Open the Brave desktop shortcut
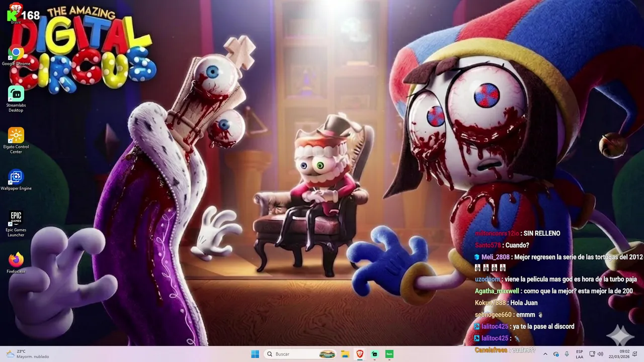Viewport: 644px width, 362px height. pos(16,13)
